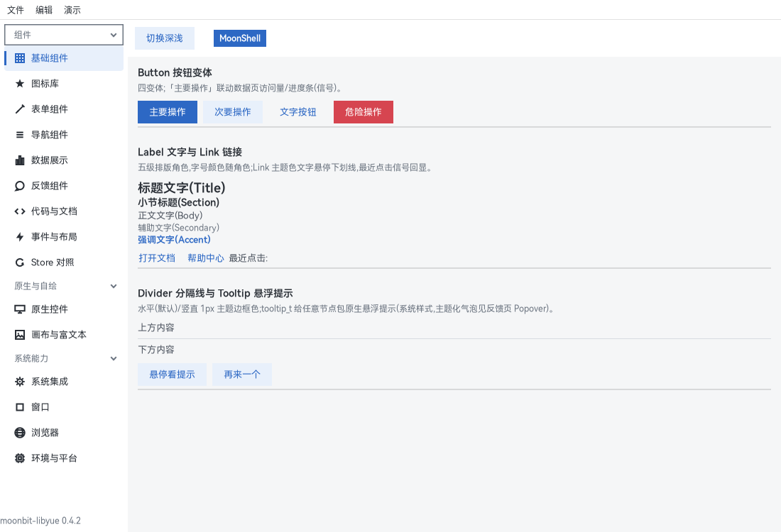Click the 强调文字(Accent) label
This screenshot has height=532, width=781.
pyautogui.click(x=175, y=240)
